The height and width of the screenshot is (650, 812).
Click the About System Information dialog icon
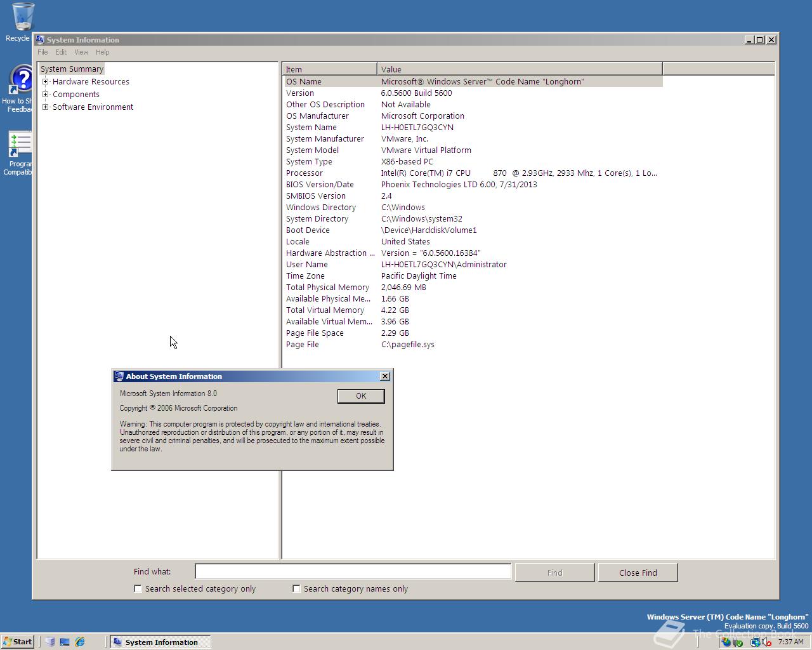click(119, 376)
